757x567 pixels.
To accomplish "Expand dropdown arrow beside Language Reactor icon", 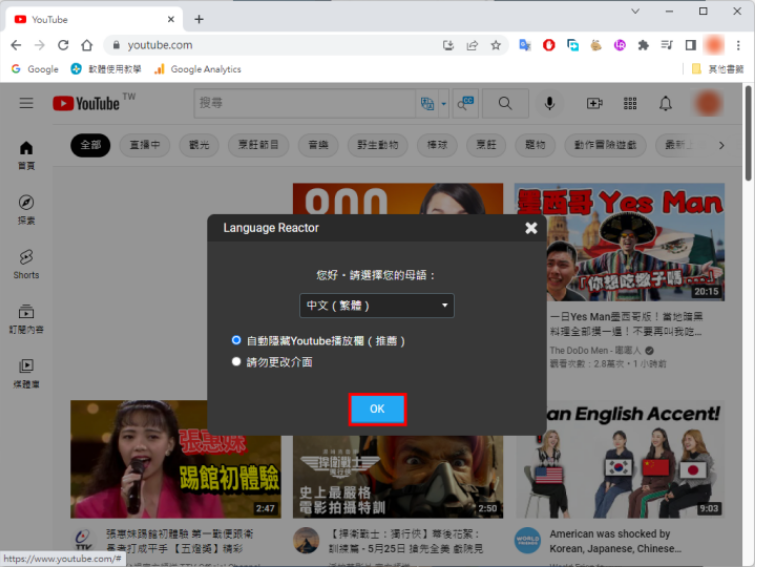I will tap(444, 103).
